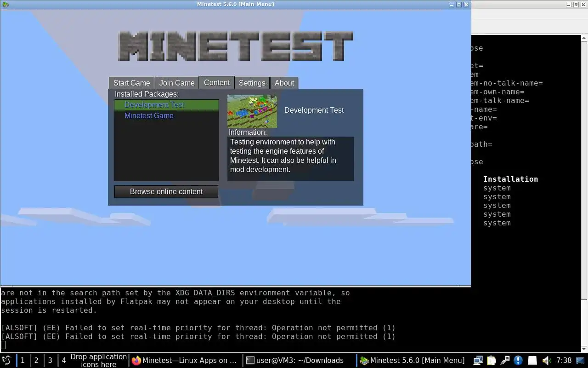
Task: Switch to workspace 1
Action: click(23, 360)
